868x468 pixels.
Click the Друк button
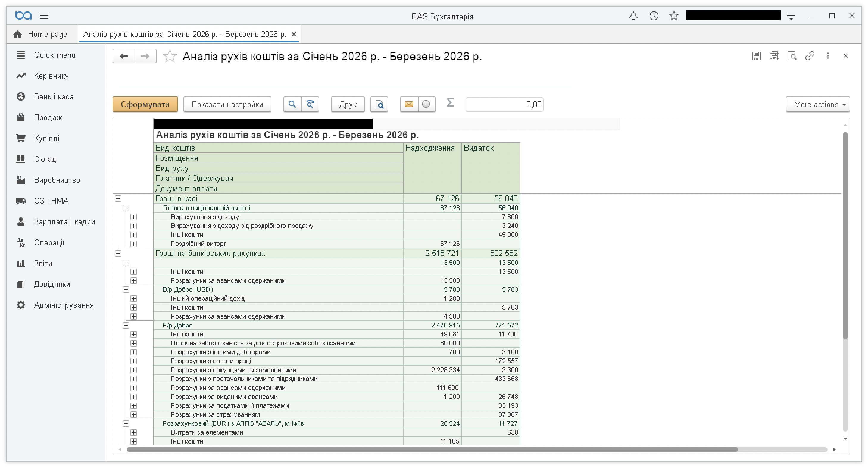tap(348, 104)
